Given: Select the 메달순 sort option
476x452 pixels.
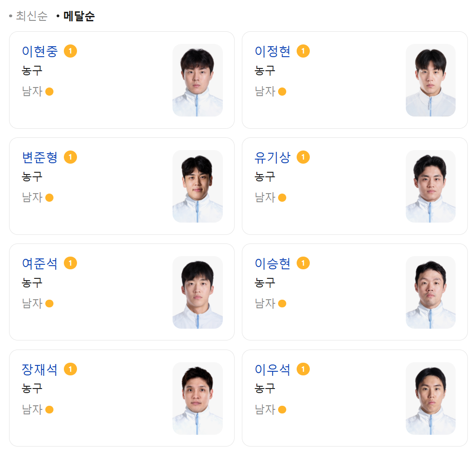Looking at the screenshot, I should pyautogui.click(x=79, y=16).
